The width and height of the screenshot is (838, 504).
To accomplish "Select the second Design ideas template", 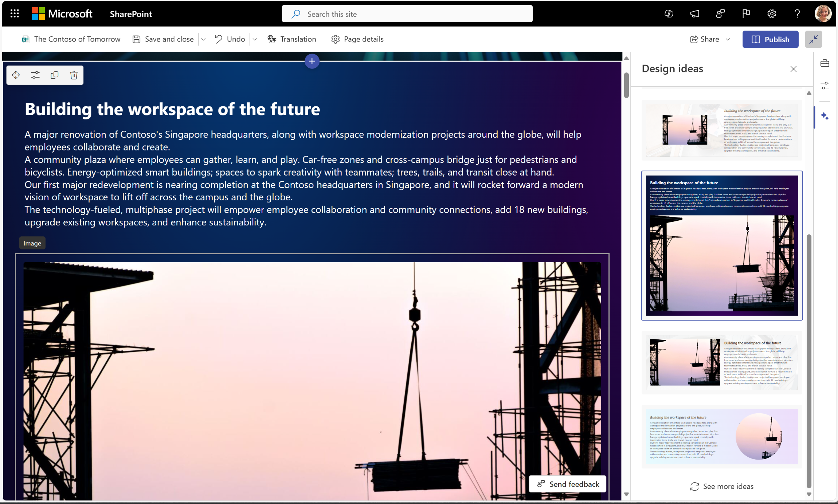I will click(721, 245).
